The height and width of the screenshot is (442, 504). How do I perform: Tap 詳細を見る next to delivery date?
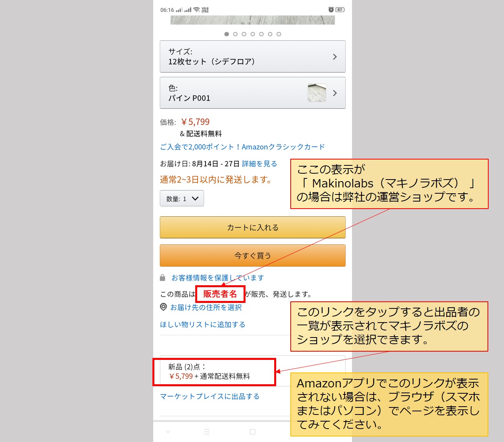(259, 164)
